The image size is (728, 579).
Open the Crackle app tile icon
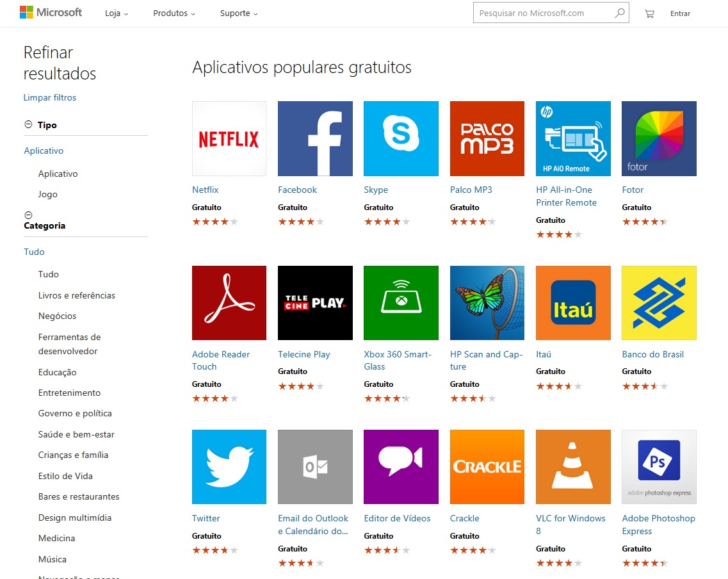(487, 467)
